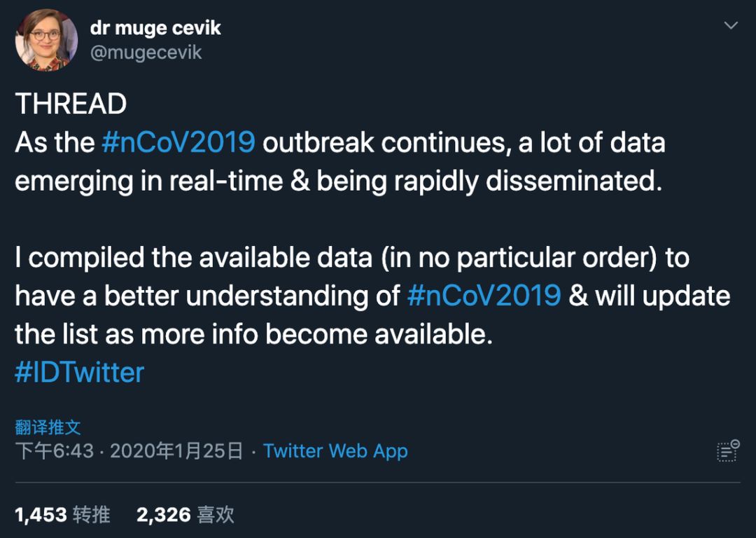Open the @mugecevik handle link

coord(146,52)
